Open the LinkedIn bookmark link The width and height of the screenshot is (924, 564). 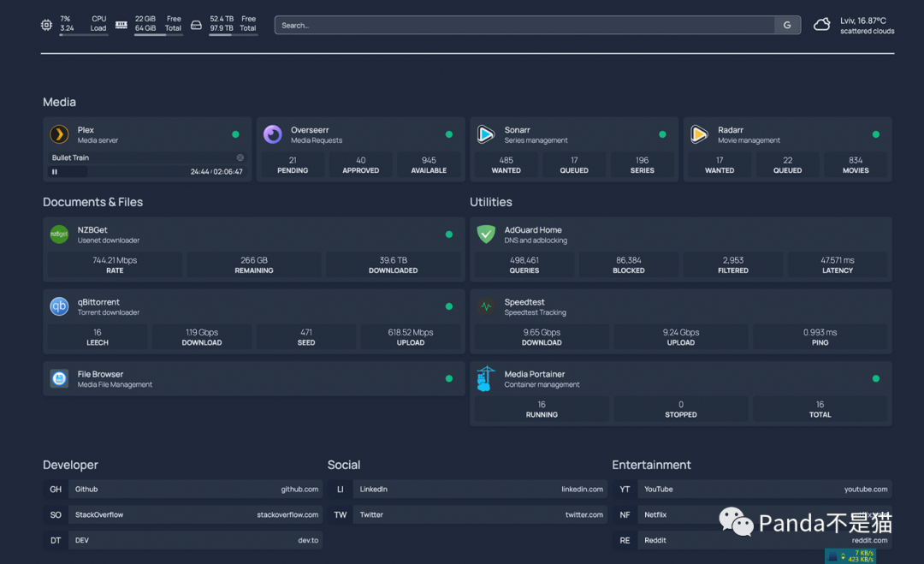(480, 490)
